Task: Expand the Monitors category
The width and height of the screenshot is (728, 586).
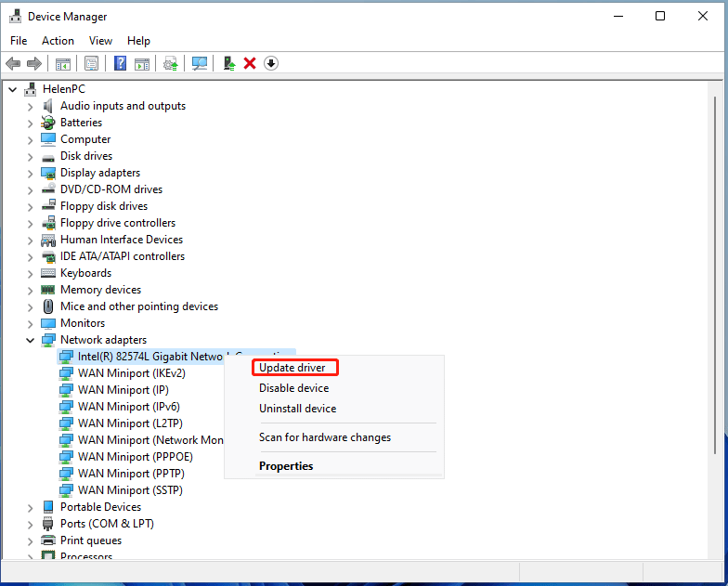Action: [30, 323]
